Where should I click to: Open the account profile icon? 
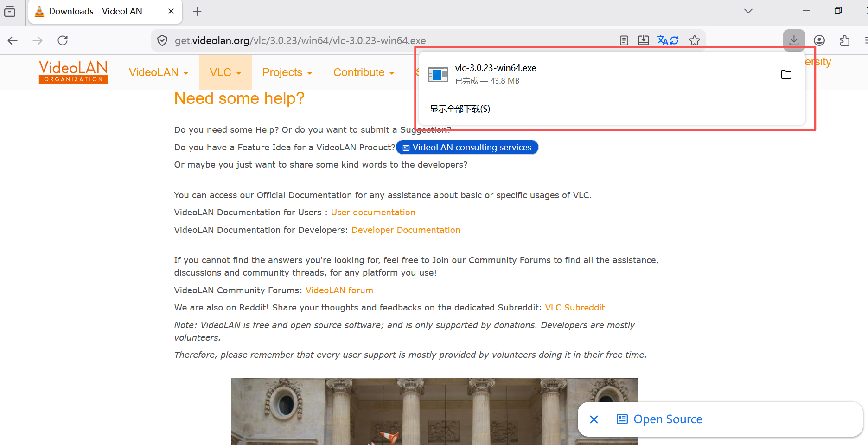pos(819,40)
